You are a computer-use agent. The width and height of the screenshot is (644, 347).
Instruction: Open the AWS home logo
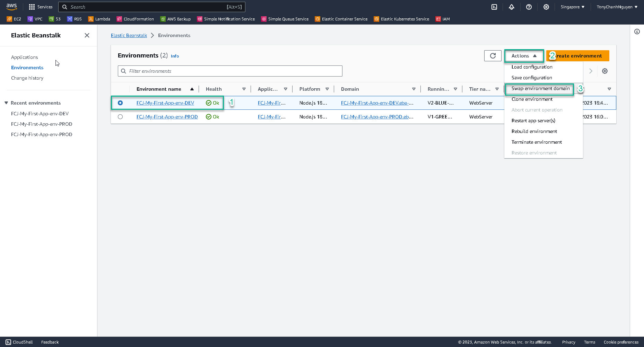coord(11,7)
